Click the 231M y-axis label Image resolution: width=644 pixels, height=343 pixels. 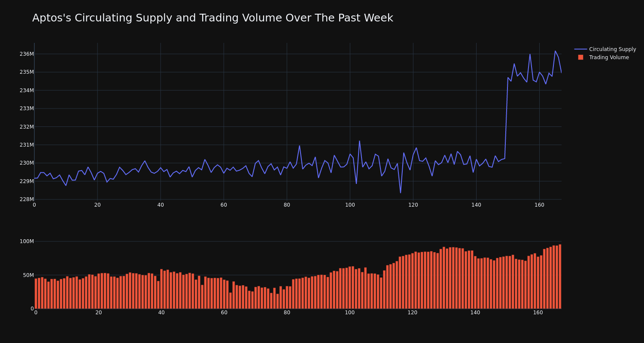pyautogui.click(x=27, y=145)
